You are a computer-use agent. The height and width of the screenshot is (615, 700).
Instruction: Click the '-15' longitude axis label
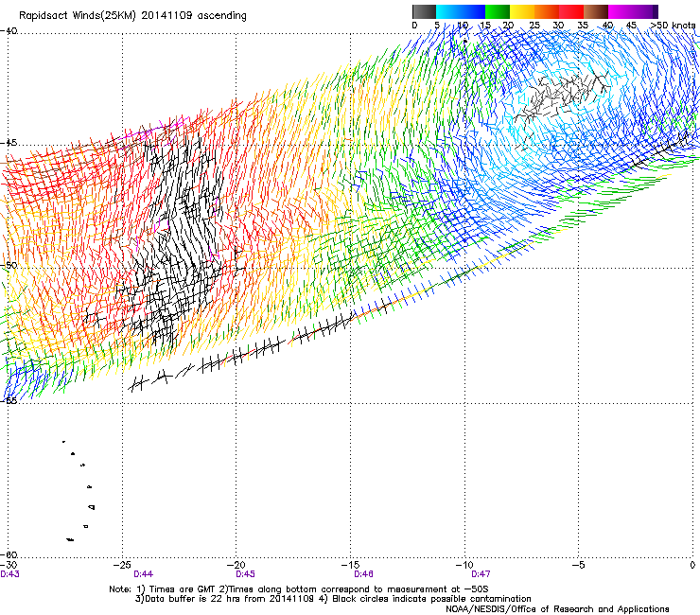click(350, 565)
